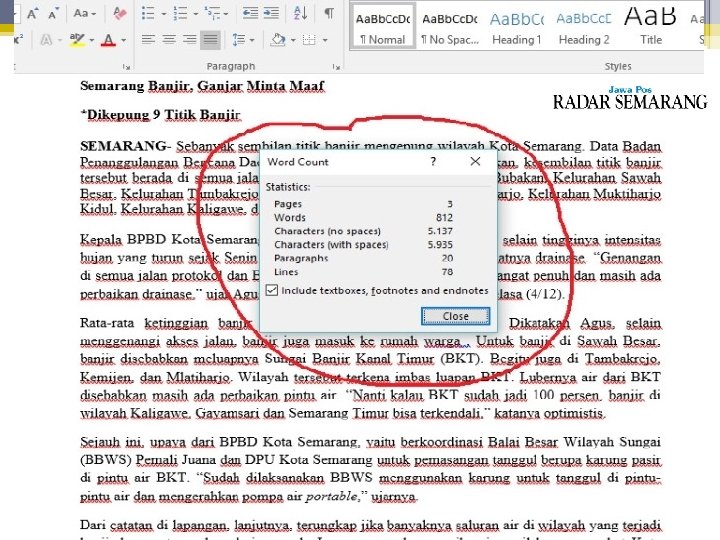Viewport: 720px width, 540px height.
Task: Open the Borders dropdown arrow
Action: click(325, 41)
